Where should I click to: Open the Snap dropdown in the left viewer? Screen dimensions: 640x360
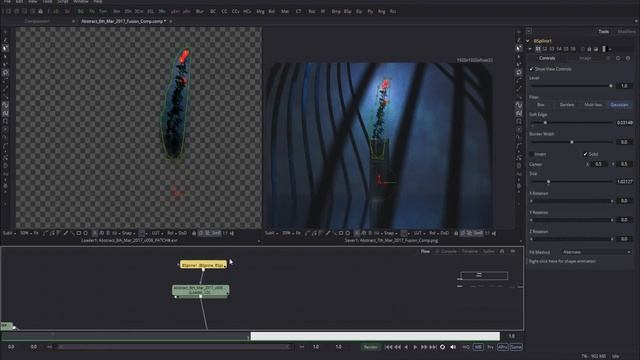128,233
